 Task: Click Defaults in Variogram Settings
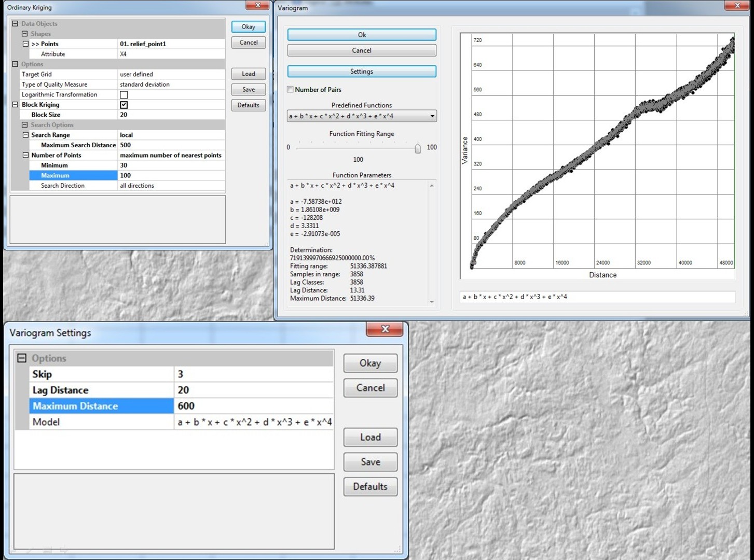(370, 486)
